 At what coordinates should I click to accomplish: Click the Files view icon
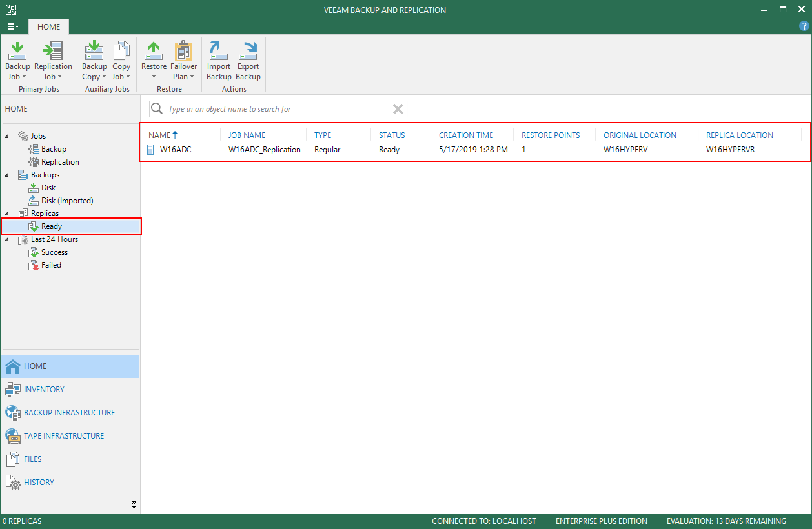point(12,459)
